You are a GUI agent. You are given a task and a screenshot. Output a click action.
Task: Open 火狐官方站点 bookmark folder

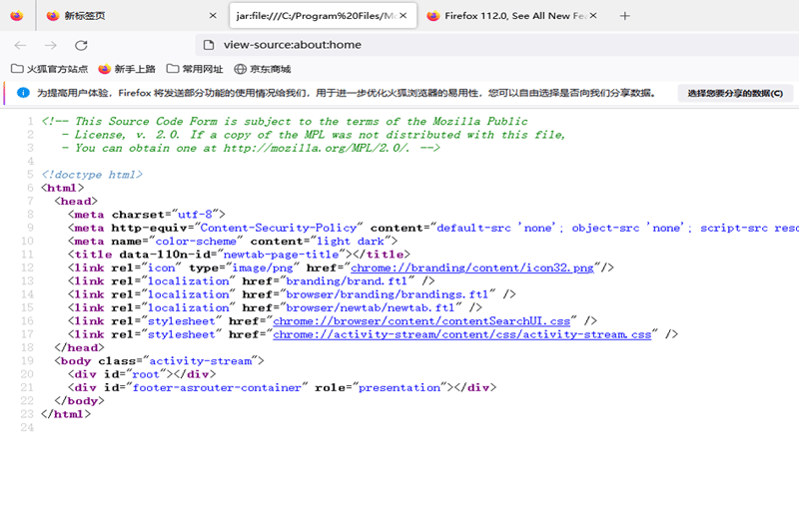tap(49, 69)
